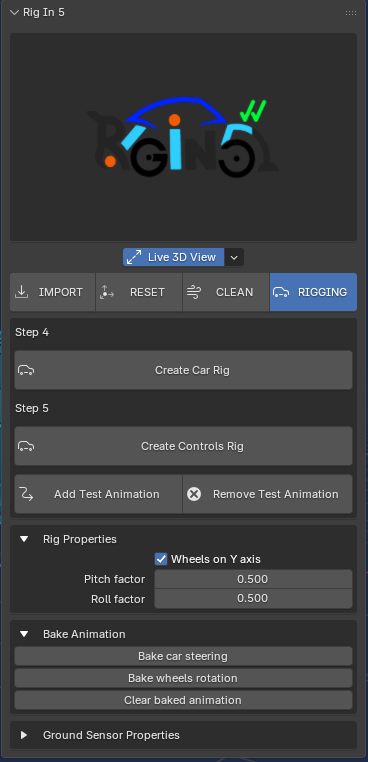Click the Wheels on Y axis label
Viewport: 368px width, 762px height.
[216, 559]
